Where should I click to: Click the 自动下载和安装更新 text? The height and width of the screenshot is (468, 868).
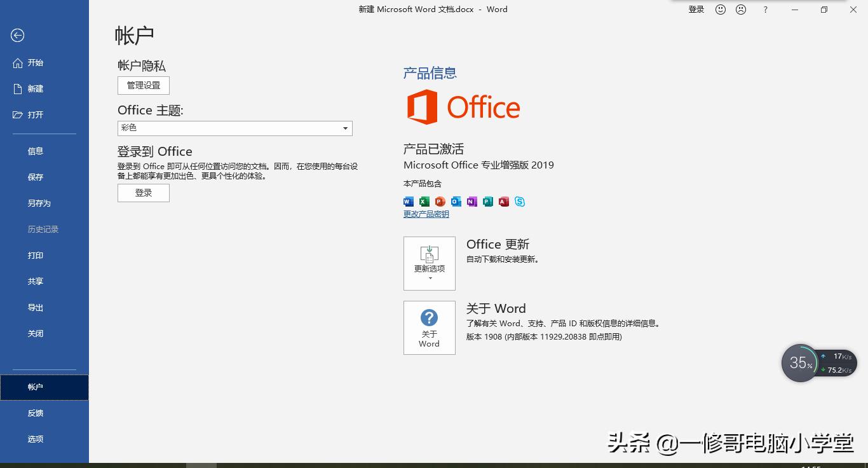tap(503, 259)
